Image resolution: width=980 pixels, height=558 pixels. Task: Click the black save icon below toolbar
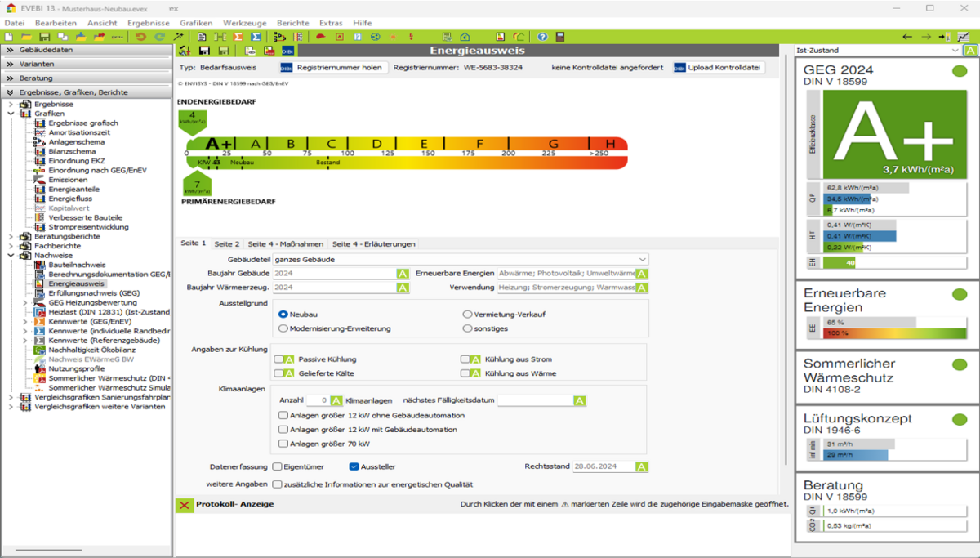[x=205, y=51]
